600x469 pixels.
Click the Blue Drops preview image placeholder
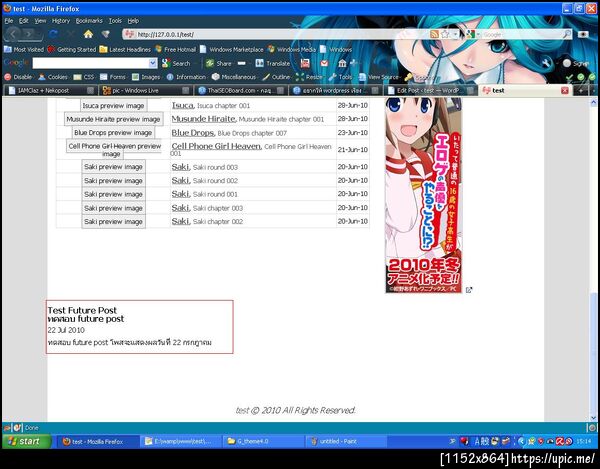114,133
